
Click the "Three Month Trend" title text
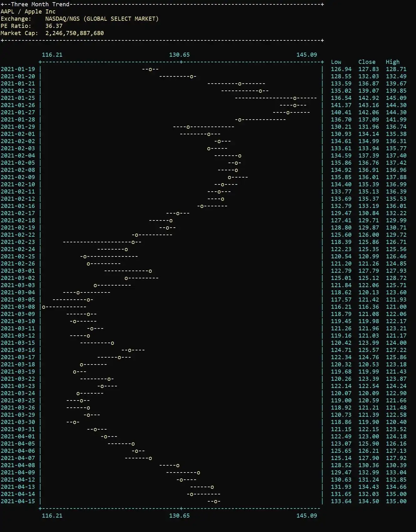click(x=40, y=4)
